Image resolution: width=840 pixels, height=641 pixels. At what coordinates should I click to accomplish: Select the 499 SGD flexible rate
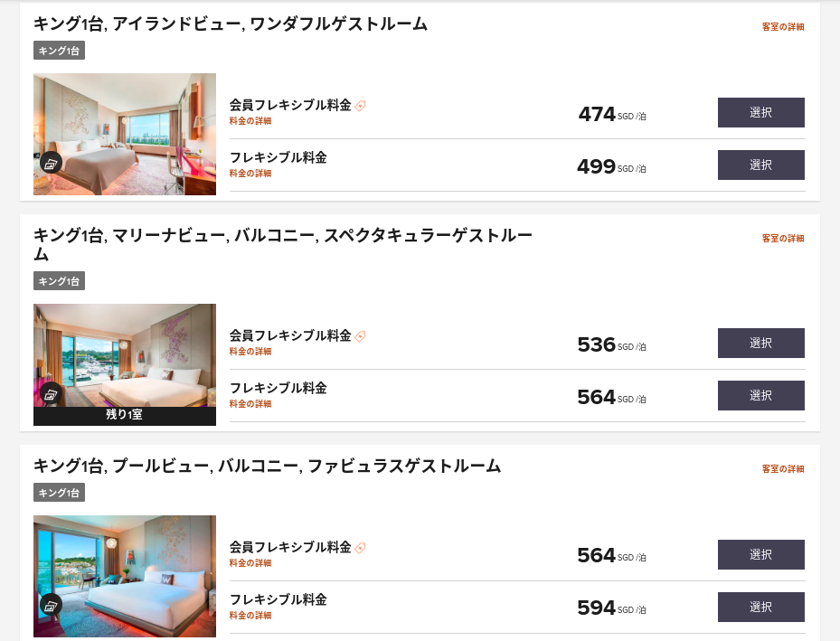click(760, 165)
